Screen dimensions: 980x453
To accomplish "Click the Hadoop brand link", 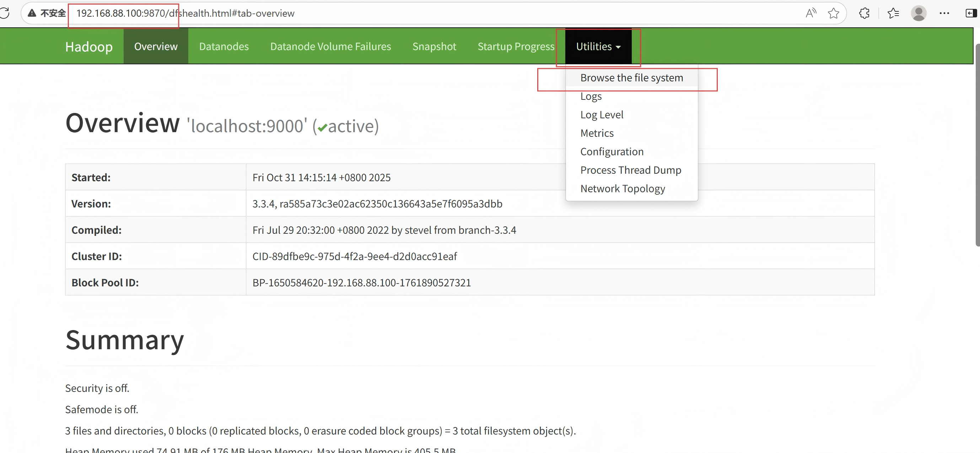I will click(x=88, y=47).
